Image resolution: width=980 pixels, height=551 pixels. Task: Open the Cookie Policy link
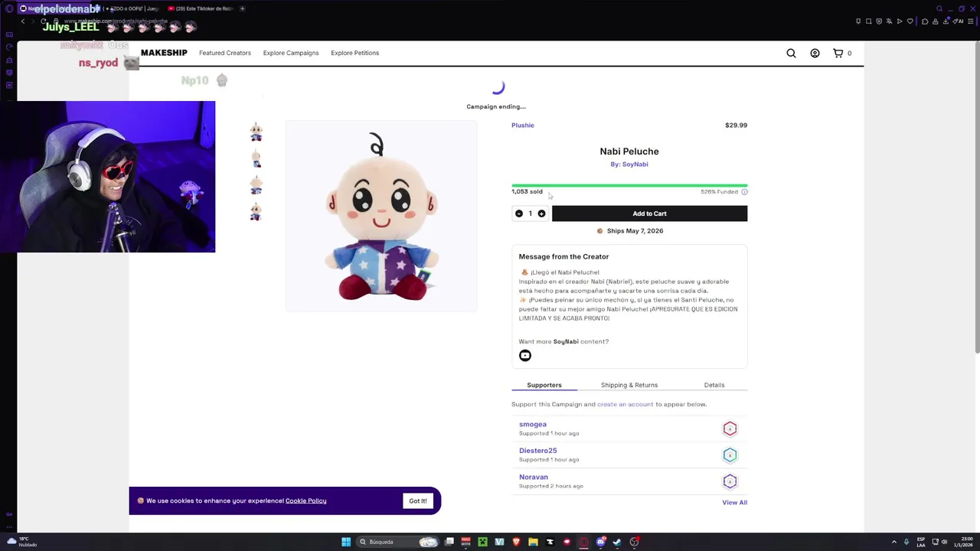coord(305,500)
